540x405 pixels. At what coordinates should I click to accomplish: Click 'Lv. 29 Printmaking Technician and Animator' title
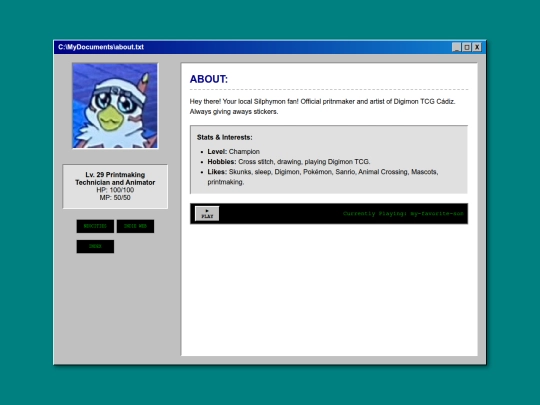pyautogui.click(x=115, y=178)
